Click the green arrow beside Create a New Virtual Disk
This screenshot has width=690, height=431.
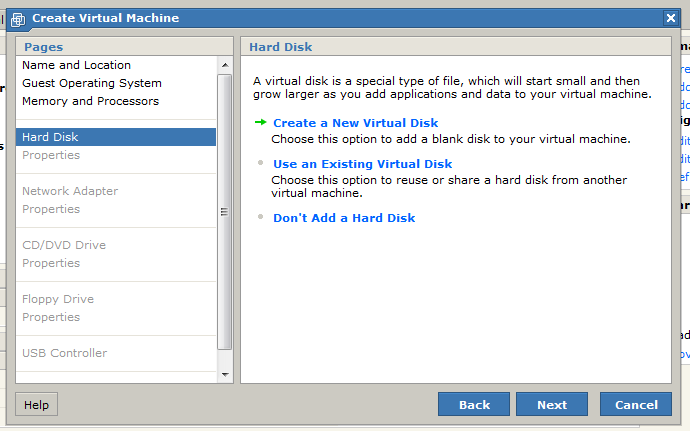click(x=260, y=123)
